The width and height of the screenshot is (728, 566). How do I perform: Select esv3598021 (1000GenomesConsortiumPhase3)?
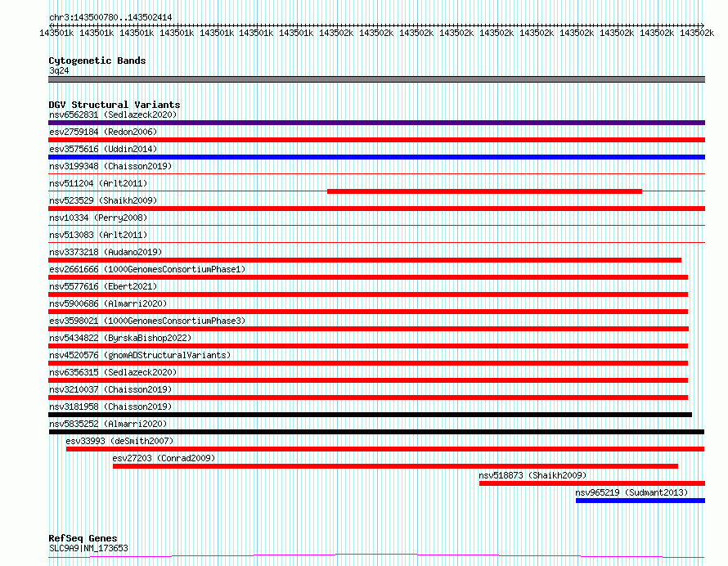tap(147, 321)
